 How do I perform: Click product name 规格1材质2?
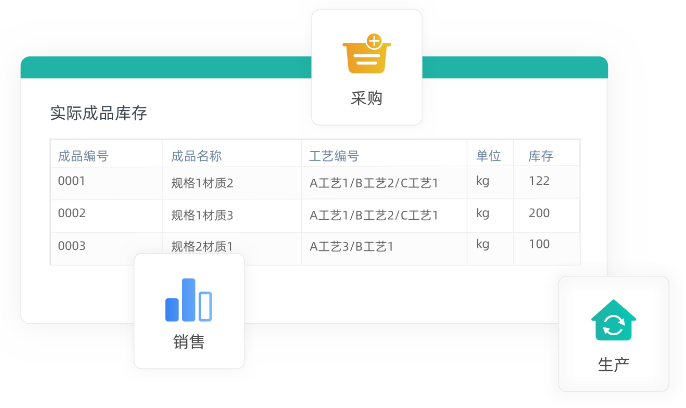(x=202, y=183)
